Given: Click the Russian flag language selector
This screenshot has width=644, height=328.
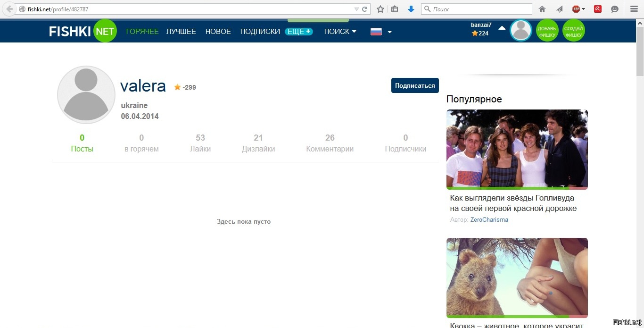Looking at the screenshot, I should pyautogui.click(x=376, y=32).
